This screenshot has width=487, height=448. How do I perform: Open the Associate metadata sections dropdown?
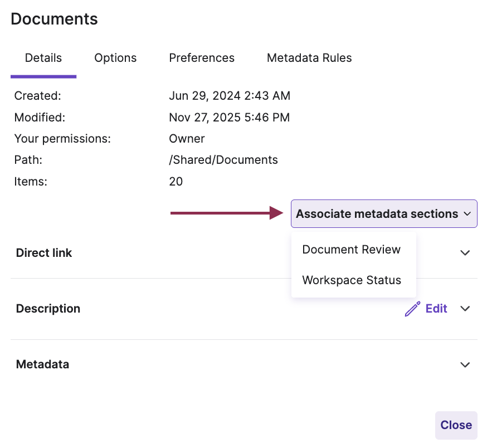point(383,213)
